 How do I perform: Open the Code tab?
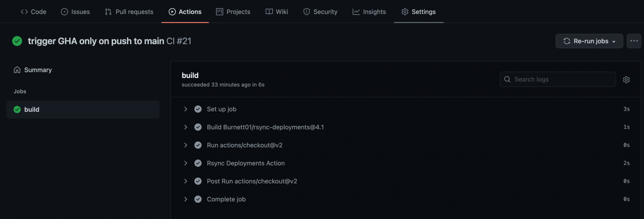click(33, 12)
